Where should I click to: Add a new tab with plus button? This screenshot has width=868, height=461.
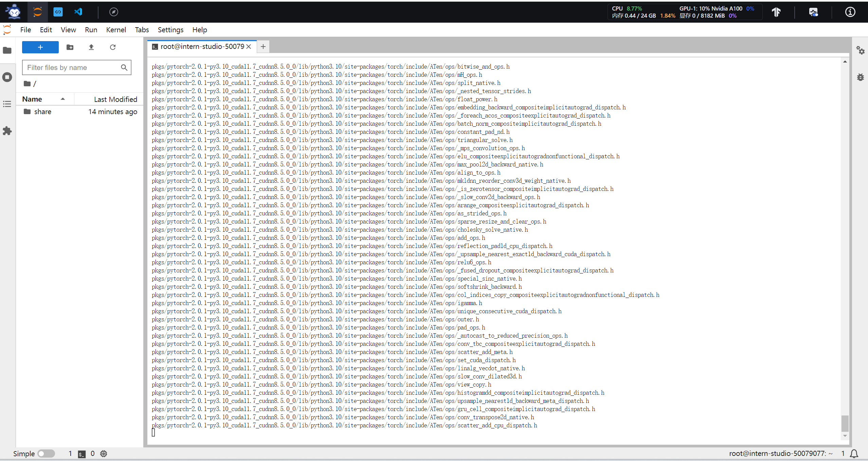(263, 47)
